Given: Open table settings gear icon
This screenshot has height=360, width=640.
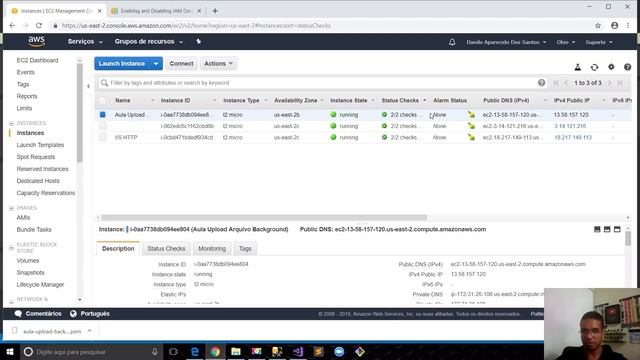Looking at the screenshot, I should click(611, 67).
